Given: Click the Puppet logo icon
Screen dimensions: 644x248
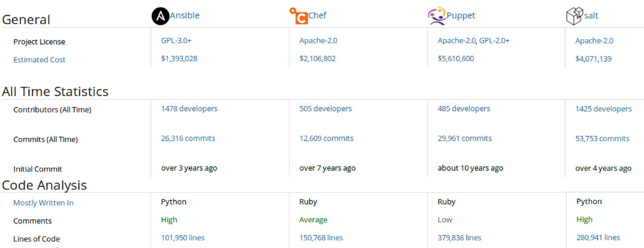Looking at the screenshot, I should click(x=437, y=16).
